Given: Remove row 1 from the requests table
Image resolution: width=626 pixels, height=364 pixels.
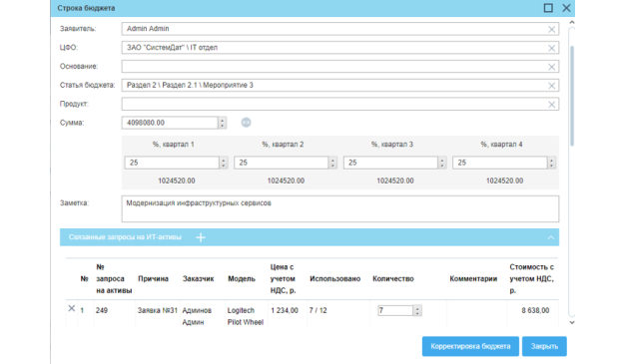Looking at the screenshot, I should click(72, 308).
